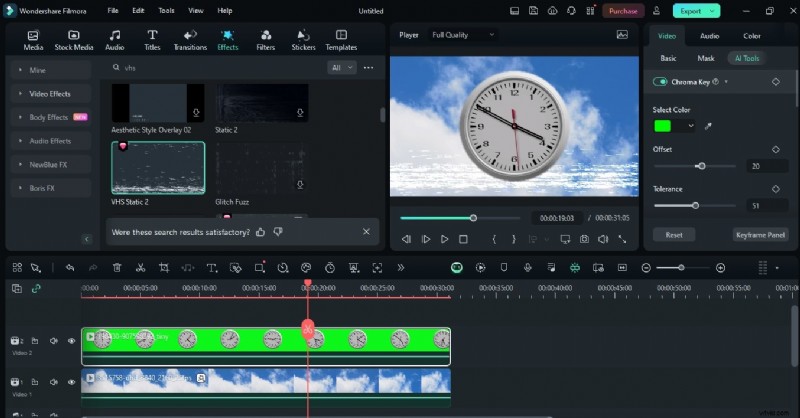Mute the Video 1 track audio

coord(54,381)
